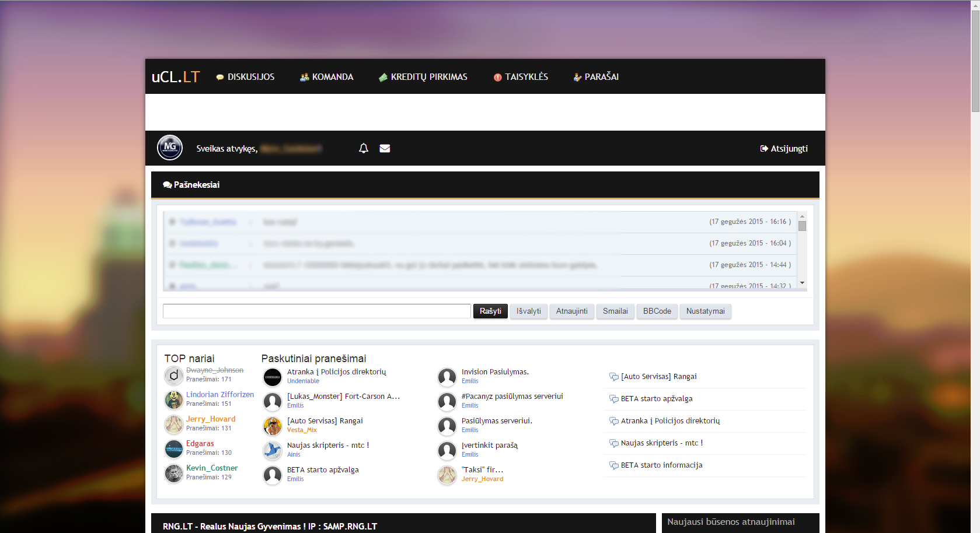Click topic icon next to BETA starto apžvalga right list
This screenshot has height=533, width=980.
tap(614, 399)
